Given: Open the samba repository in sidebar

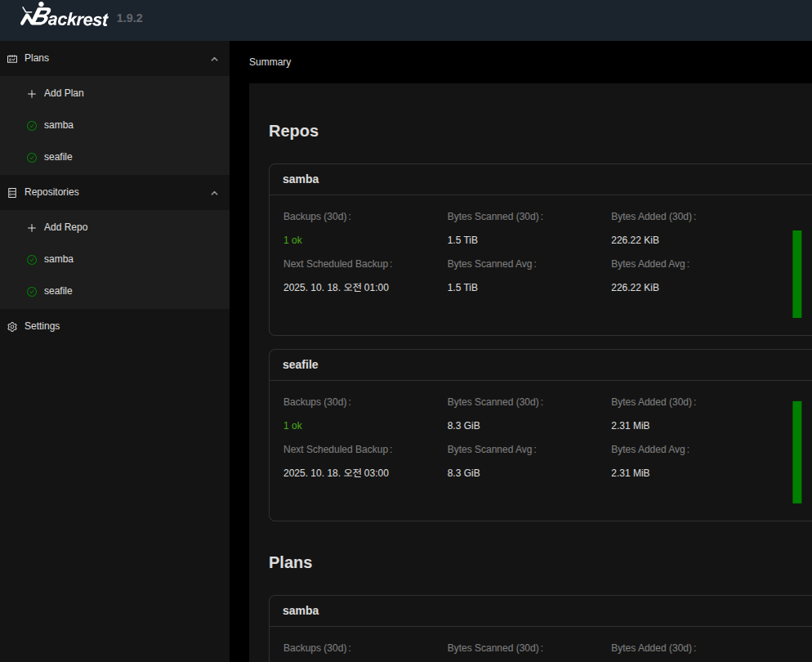Looking at the screenshot, I should pyautogui.click(x=58, y=259).
